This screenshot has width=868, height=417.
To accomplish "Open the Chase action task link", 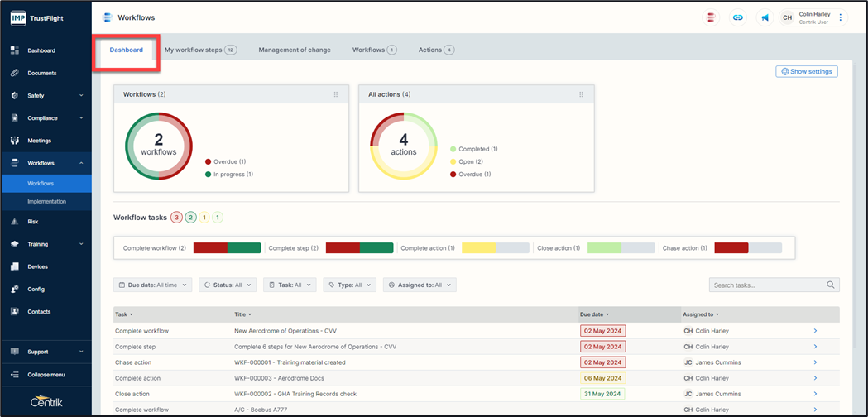I will (133, 362).
